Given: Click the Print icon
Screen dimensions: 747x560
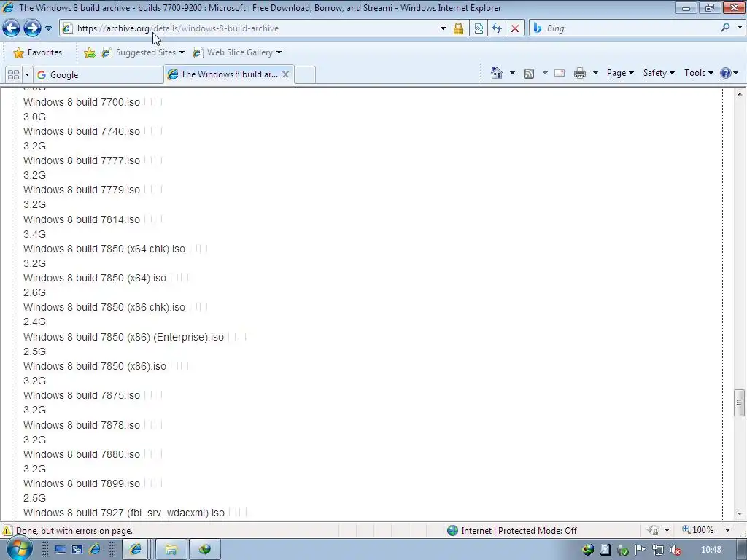Looking at the screenshot, I should tap(580, 73).
